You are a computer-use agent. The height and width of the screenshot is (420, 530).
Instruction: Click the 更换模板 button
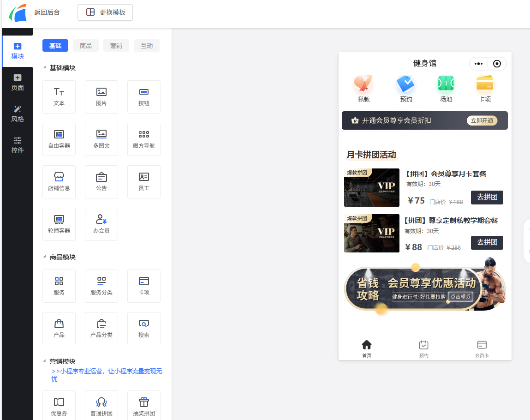[x=105, y=12]
